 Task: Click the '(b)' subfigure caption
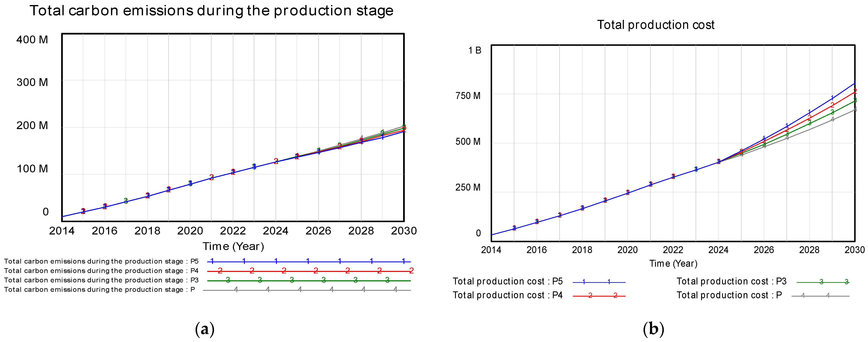pyautogui.click(x=653, y=329)
